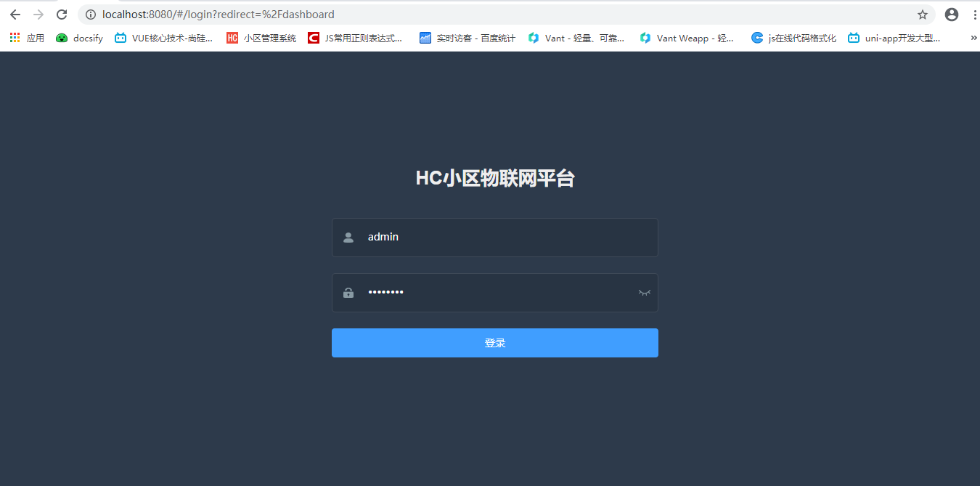The width and height of the screenshot is (980, 486).
Task: Open the Chrome profile avatar
Action: (952, 15)
